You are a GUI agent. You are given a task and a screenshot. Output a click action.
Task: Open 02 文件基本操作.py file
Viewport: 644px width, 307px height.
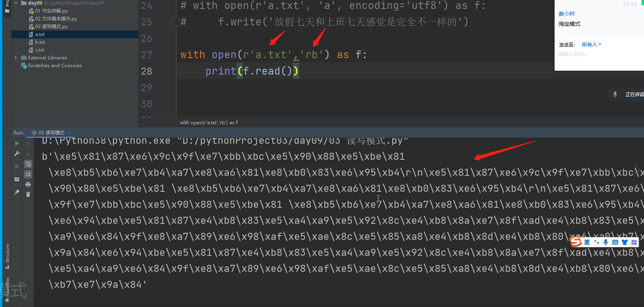(x=56, y=19)
